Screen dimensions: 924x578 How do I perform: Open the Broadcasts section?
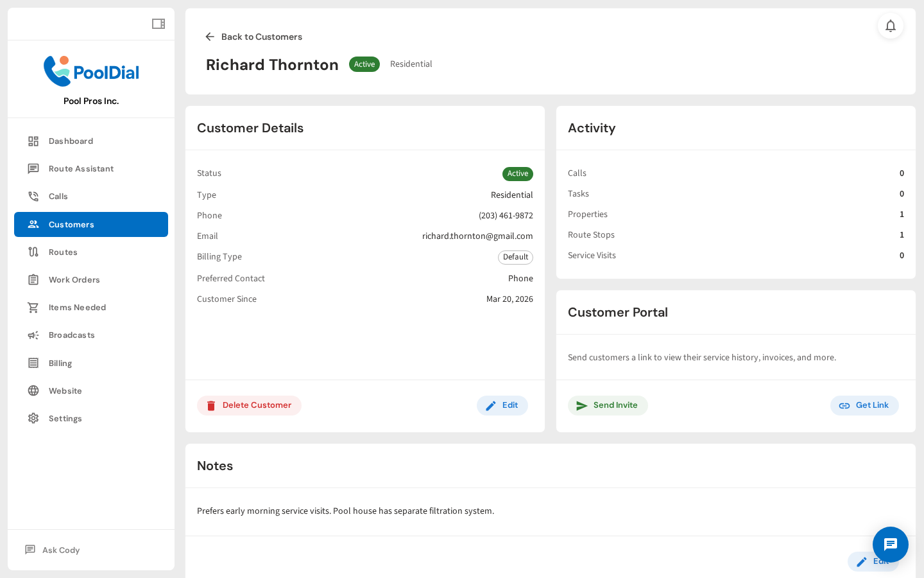[71, 335]
